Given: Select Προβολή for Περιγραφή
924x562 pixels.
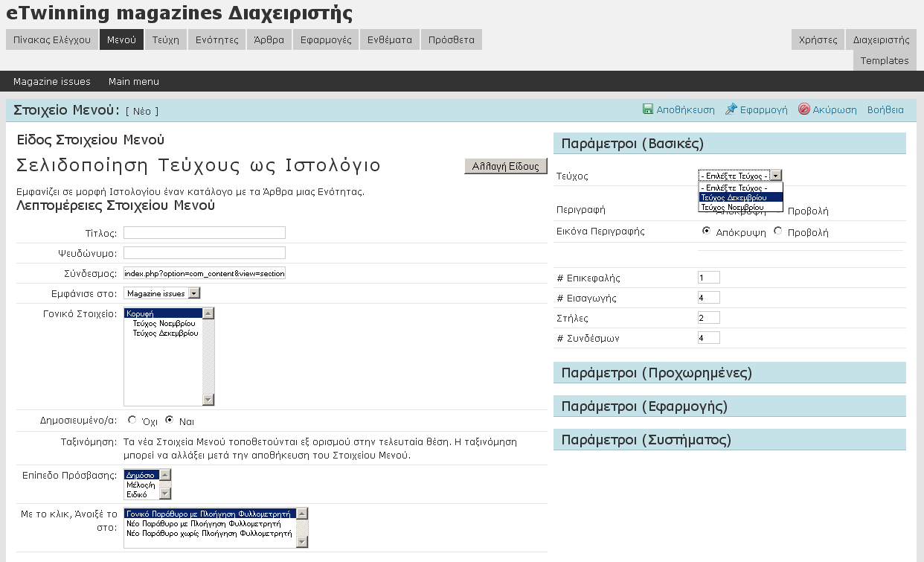Looking at the screenshot, I should 808,211.
